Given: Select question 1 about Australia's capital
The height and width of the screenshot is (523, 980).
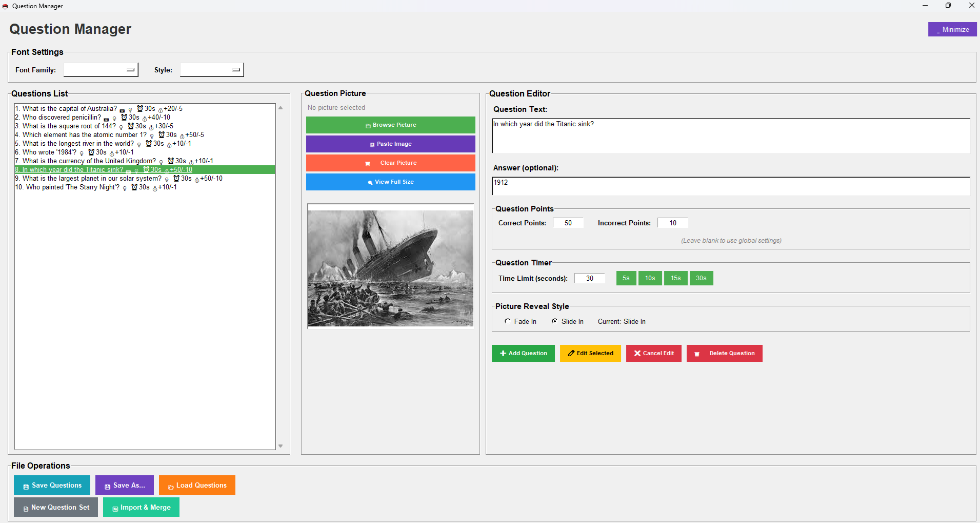Looking at the screenshot, I should tap(70, 109).
